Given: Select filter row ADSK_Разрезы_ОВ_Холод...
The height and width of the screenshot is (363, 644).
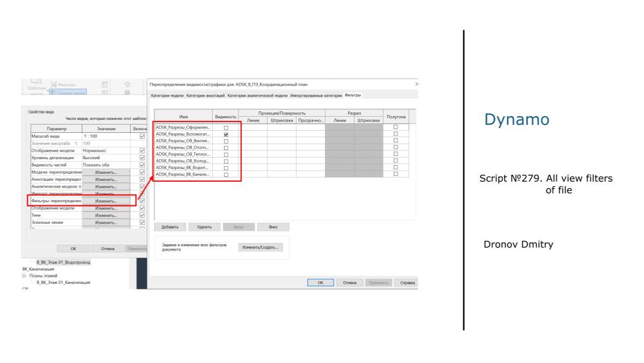Looking at the screenshot, I should pos(183,161).
